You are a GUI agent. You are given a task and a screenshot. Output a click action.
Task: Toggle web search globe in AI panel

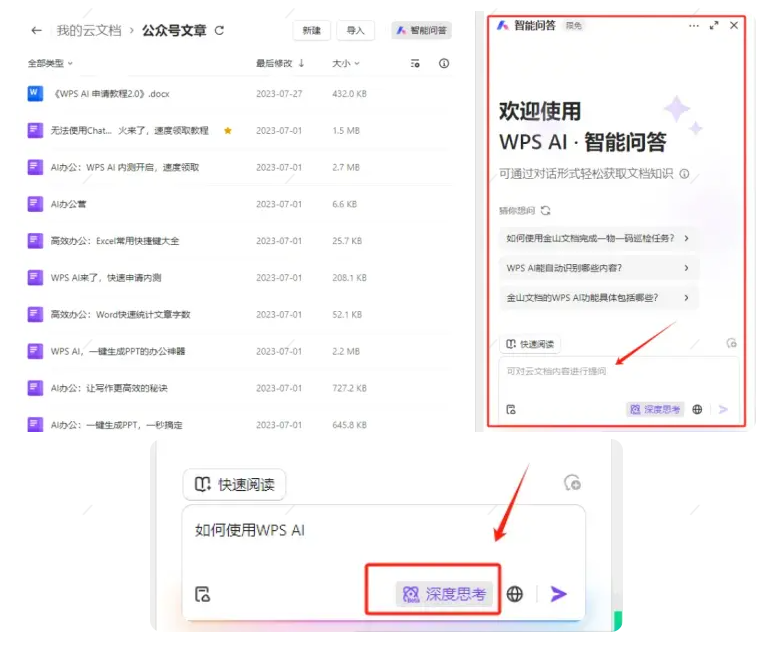(697, 410)
